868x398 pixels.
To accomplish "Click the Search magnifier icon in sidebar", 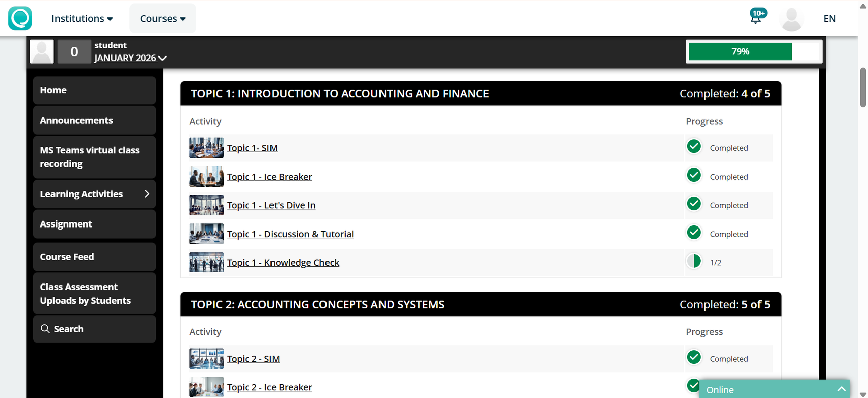I will pyautogui.click(x=45, y=329).
